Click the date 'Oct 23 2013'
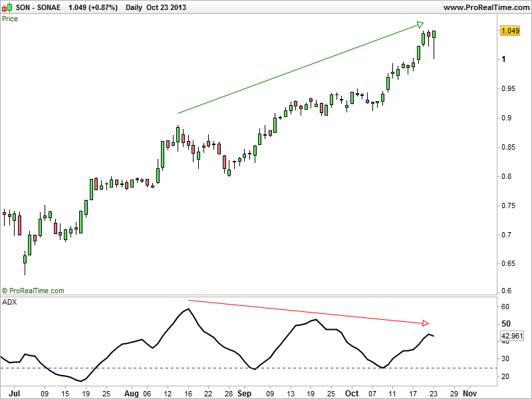532x399 pixels. pyautogui.click(x=166, y=7)
